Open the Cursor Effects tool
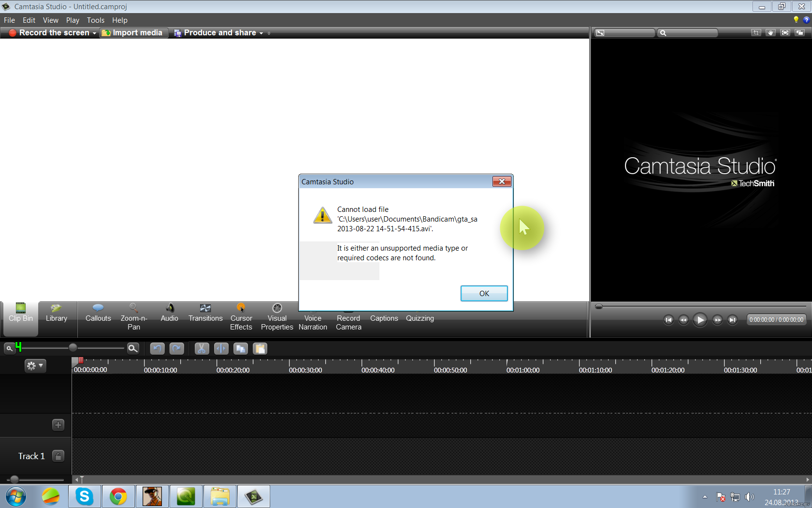The image size is (812, 508). (x=241, y=317)
